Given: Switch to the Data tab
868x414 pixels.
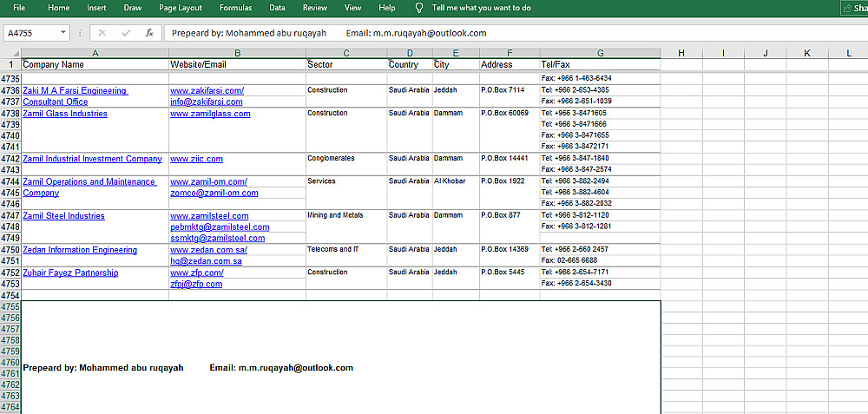Looking at the screenshot, I should point(278,8).
